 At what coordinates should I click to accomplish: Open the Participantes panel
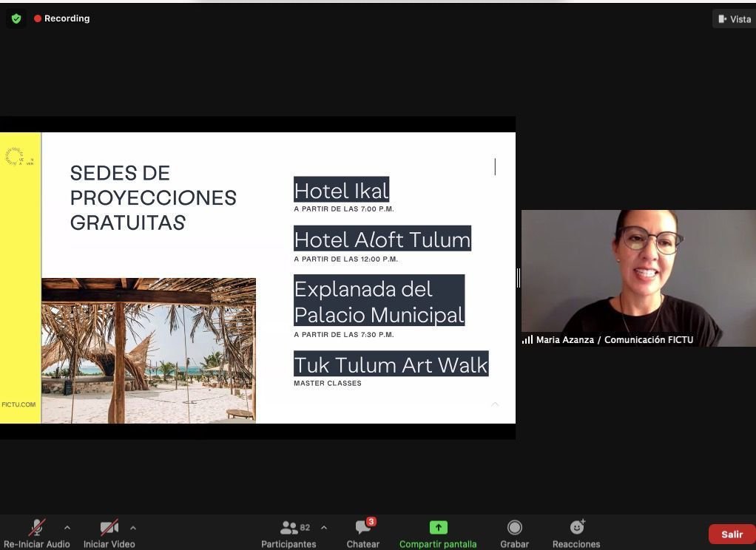(288, 533)
